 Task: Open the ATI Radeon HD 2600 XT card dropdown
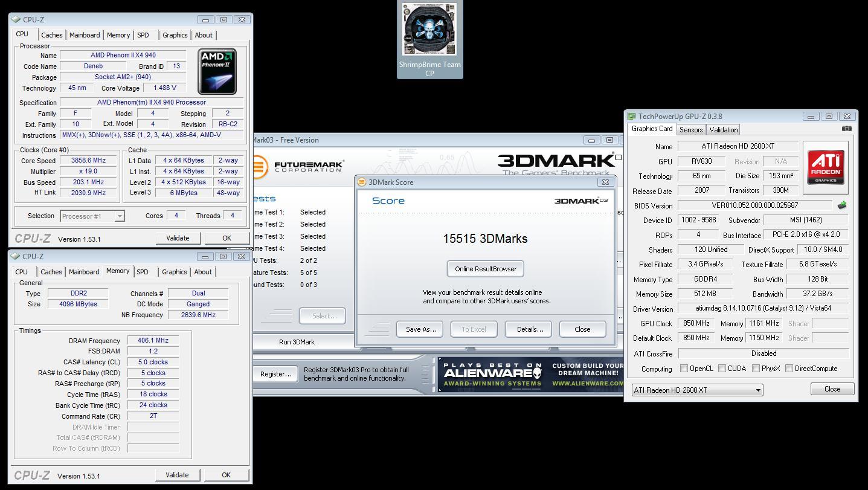point(698,390)
